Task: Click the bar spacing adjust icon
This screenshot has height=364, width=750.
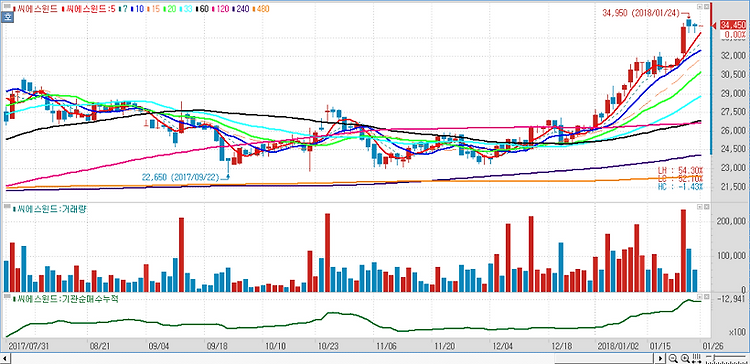Action: click(696, 358)
